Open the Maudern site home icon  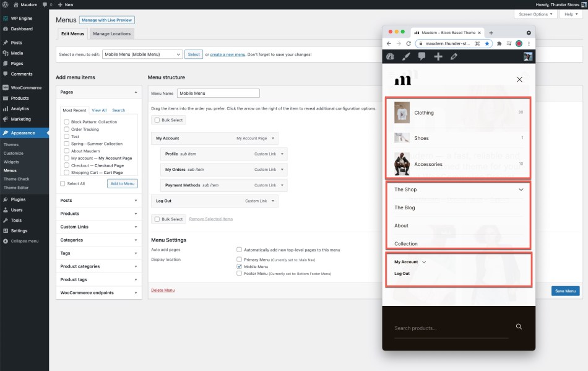click(x=15, y=4)
